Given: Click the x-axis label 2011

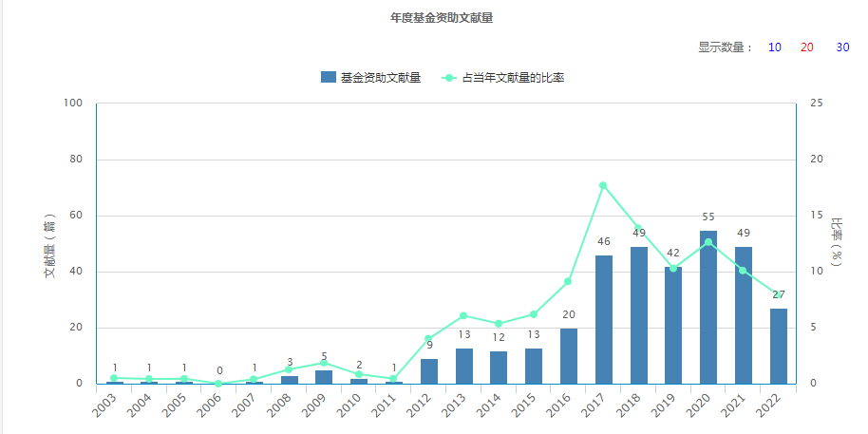Looking at the screenshot, I should tap(385, 406).
